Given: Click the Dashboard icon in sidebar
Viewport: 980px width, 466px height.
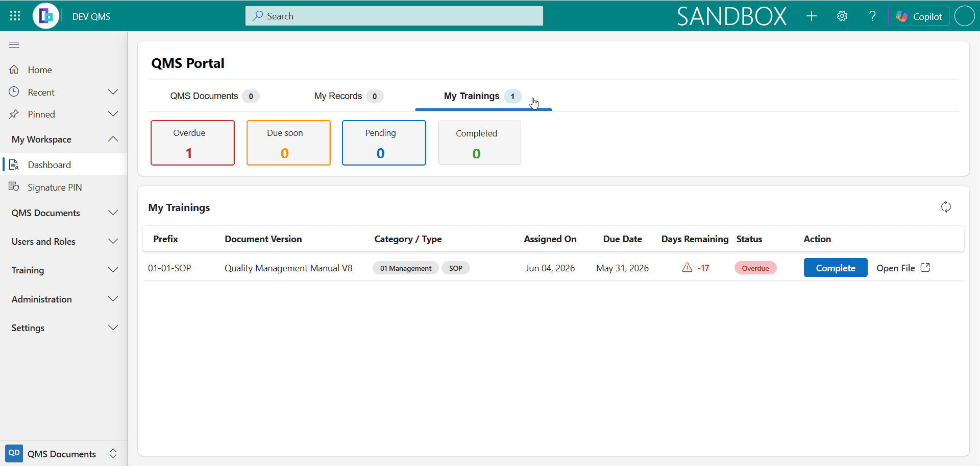Looking at the screenshot, I should [x=14, y=165].
